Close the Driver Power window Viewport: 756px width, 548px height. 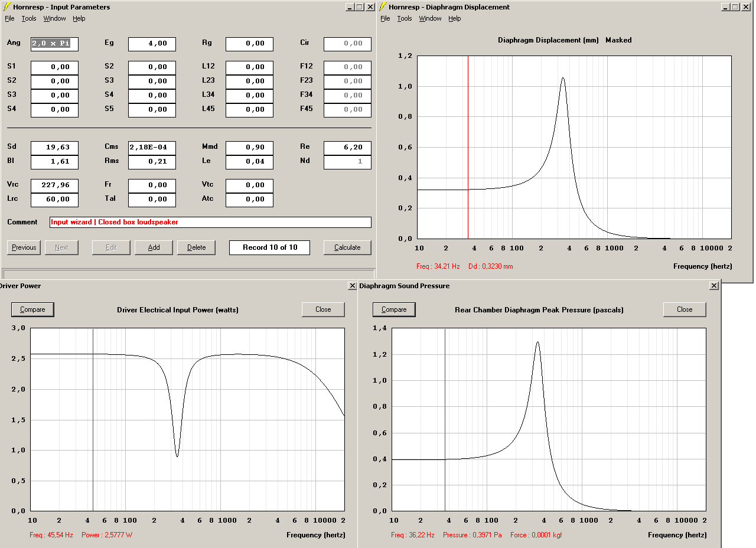coord(353,286)
